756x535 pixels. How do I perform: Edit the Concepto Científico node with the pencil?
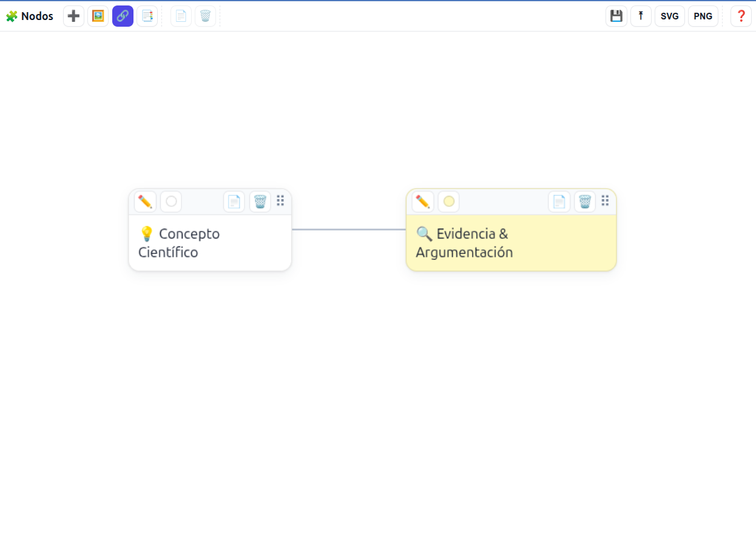click(x=145, y=201)
